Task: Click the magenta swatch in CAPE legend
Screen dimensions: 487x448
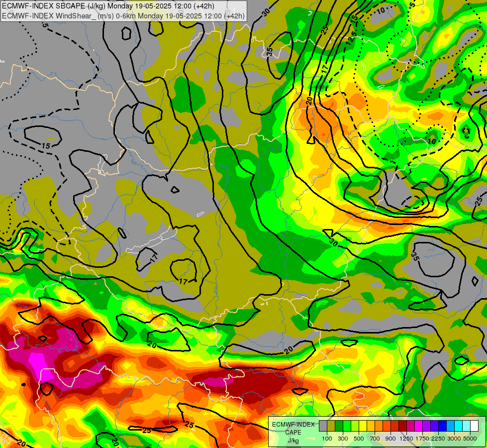Action: (x=418, y=426)
